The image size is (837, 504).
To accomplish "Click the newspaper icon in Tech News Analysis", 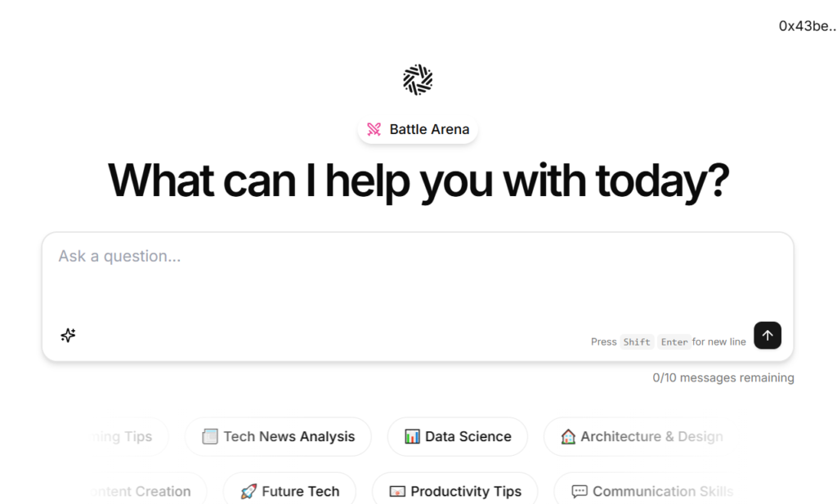I will tap(210, 437).
